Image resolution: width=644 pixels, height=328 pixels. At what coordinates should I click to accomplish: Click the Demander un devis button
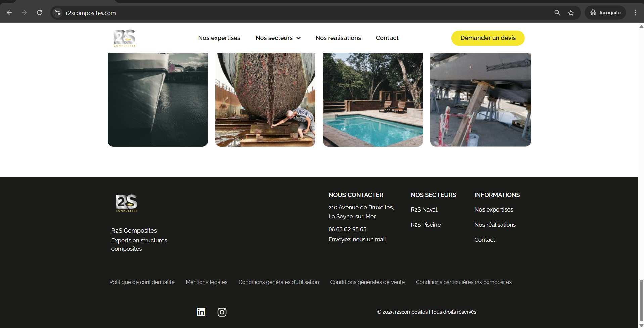(488, 38)
